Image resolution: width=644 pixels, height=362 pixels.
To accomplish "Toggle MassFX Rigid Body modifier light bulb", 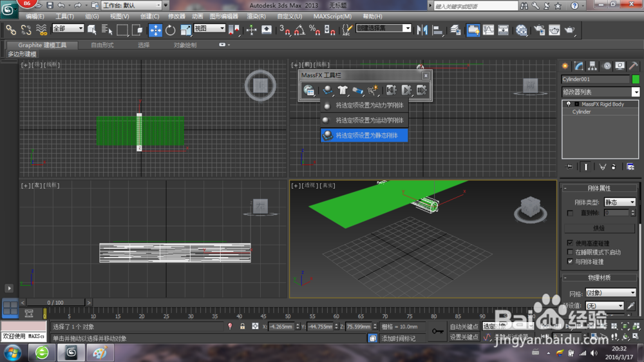I will click(x=569, y=104).
